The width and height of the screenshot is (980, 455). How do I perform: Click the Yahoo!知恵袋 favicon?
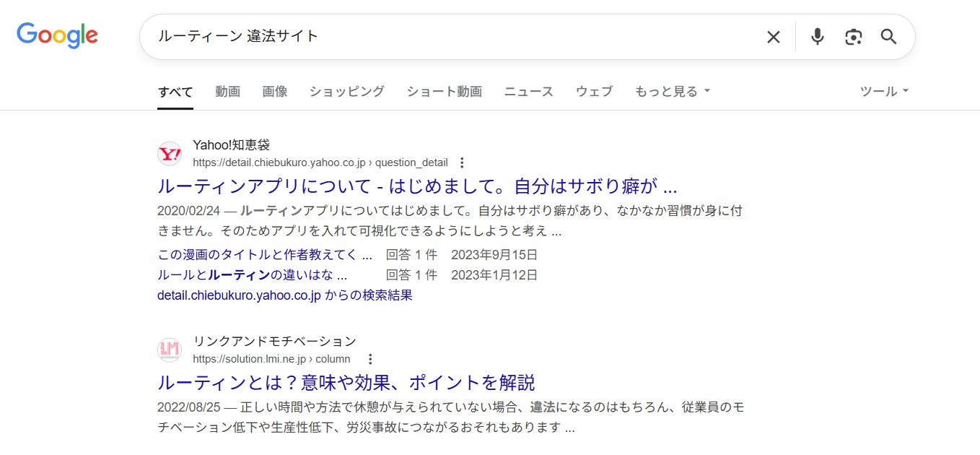coord(171,153)
